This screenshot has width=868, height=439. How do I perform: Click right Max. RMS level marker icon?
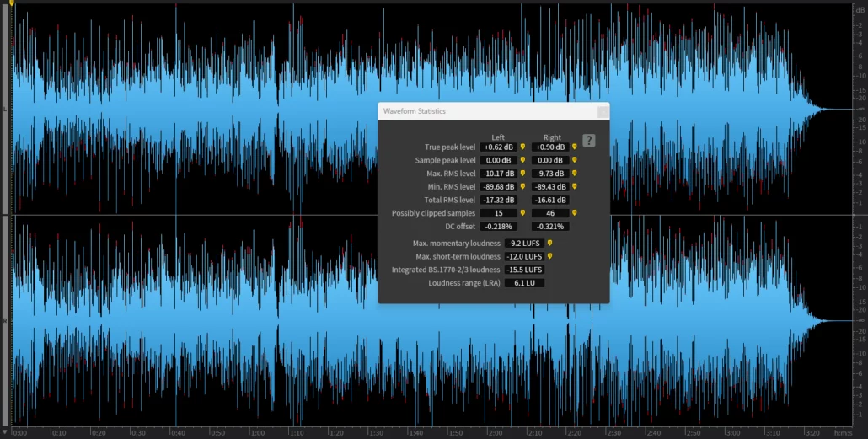click(575, 174)
